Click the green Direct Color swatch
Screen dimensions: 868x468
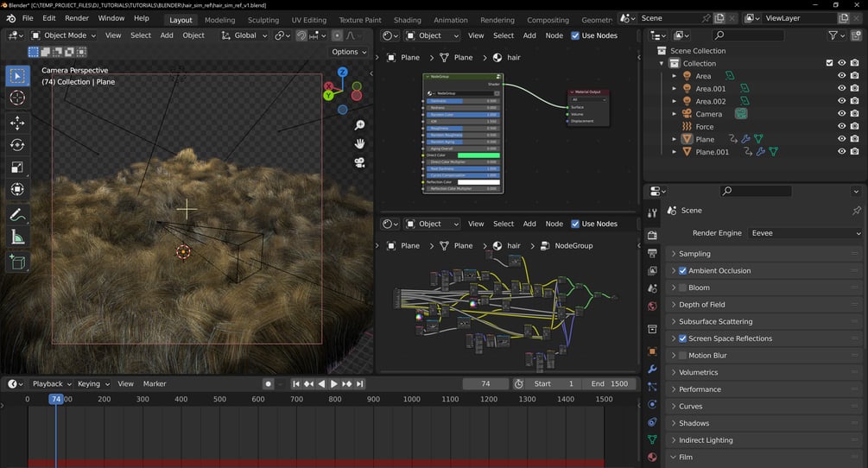click(478, 155)
